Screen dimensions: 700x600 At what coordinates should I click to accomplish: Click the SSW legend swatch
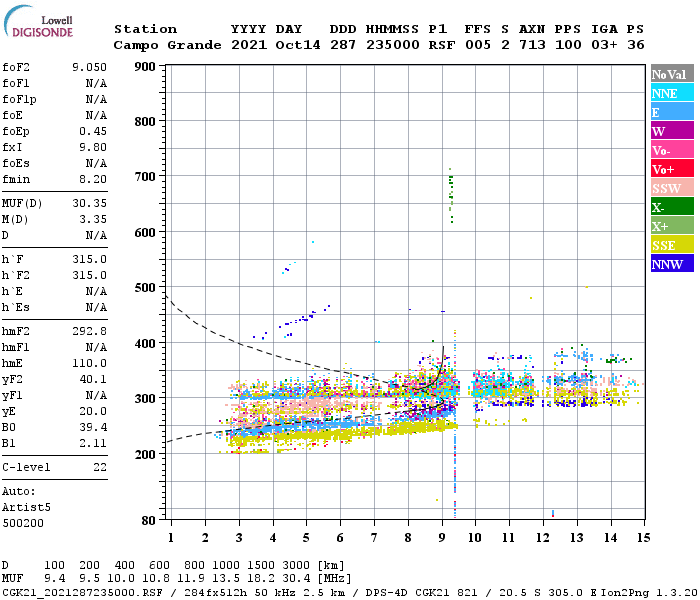point(672,188)
